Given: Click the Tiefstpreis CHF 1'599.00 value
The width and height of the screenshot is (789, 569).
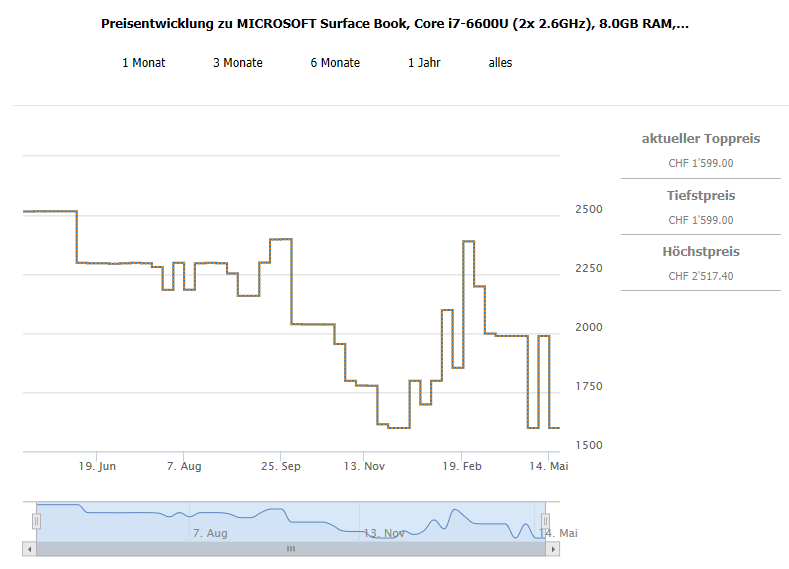Looking at the screenshot, I should [x=700, y=220].
